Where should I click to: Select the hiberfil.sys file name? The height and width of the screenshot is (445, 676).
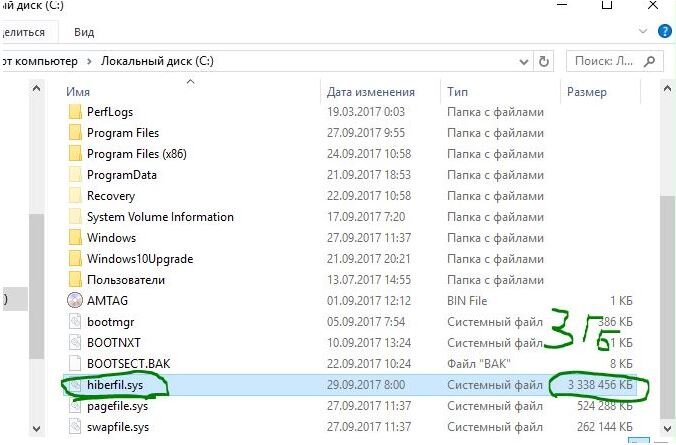115,385
